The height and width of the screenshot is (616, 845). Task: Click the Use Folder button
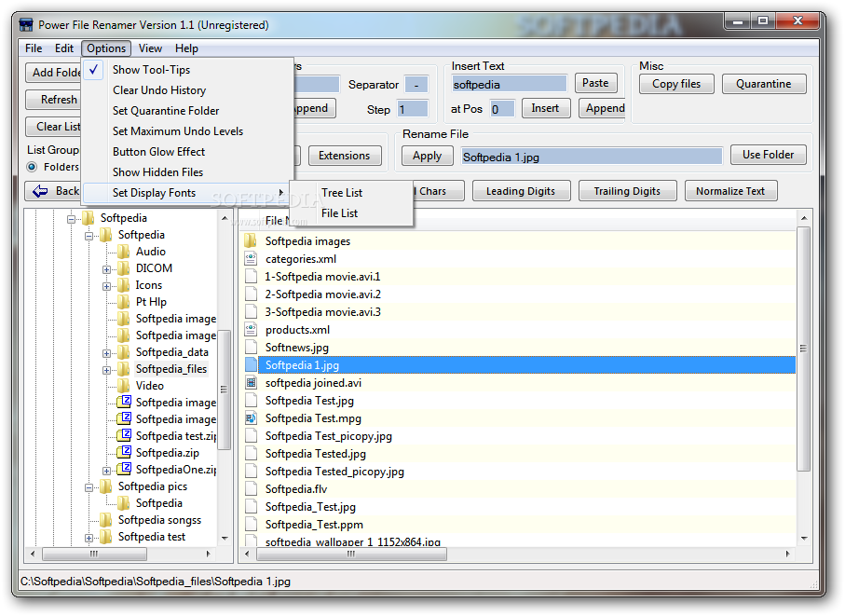click(768, 155)
